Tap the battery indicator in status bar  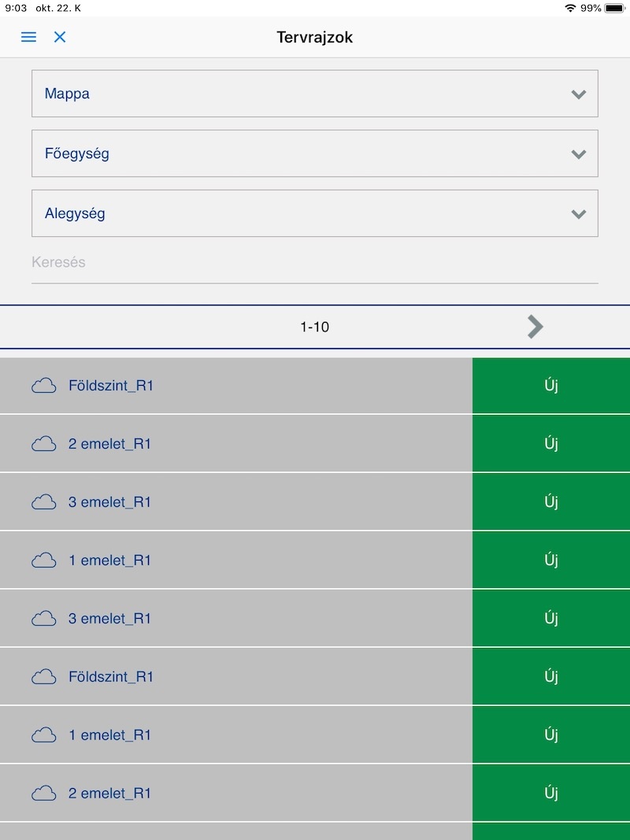coord(614,8)
